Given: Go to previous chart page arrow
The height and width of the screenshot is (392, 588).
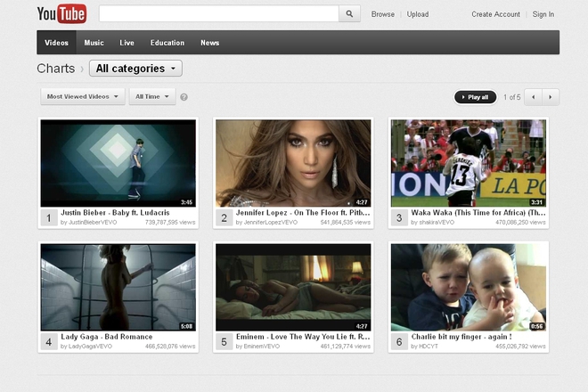Looking at the screenshot, I should coord(533,97).
